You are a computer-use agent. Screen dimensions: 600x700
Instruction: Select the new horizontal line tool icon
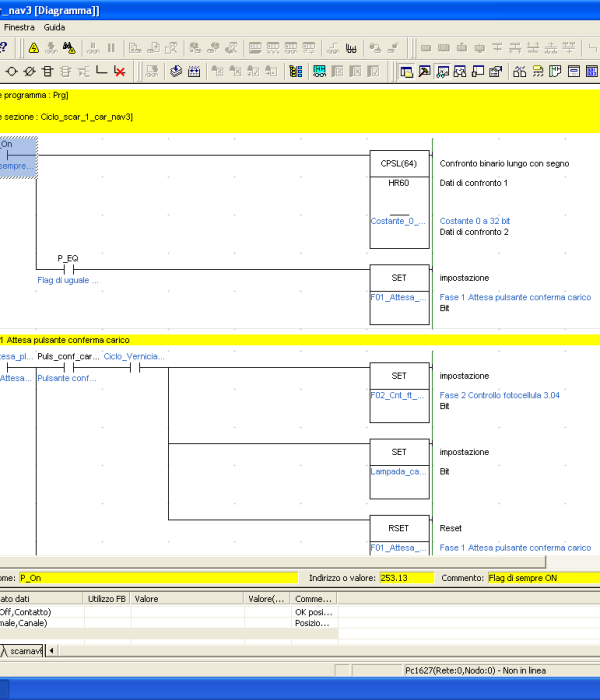coord(101,71)
